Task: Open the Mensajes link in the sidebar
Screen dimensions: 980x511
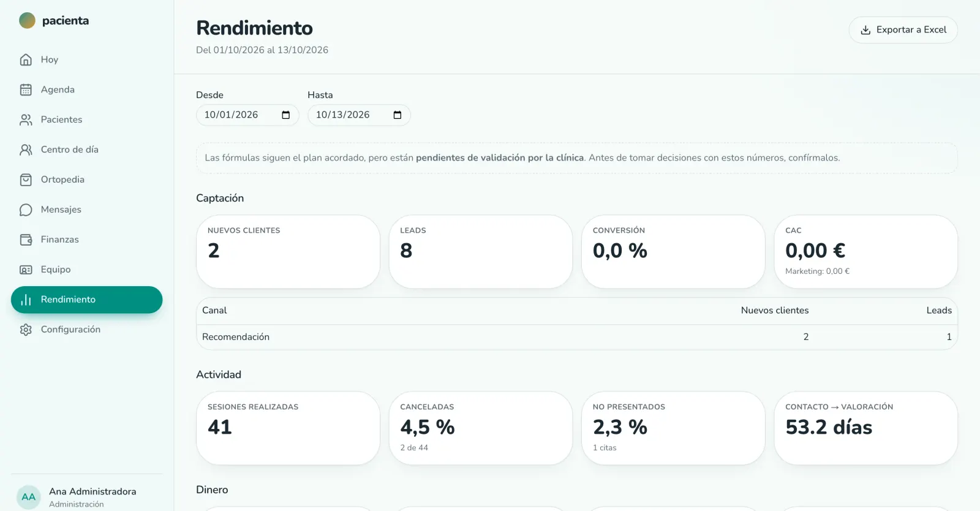Action: pyautogui.click(x=87, y=210)
